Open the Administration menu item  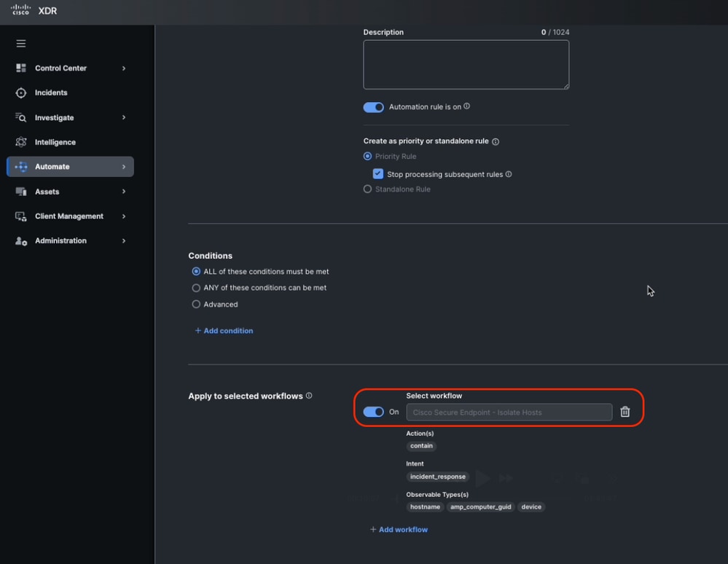pyautogui.click(x=70, y=241)
